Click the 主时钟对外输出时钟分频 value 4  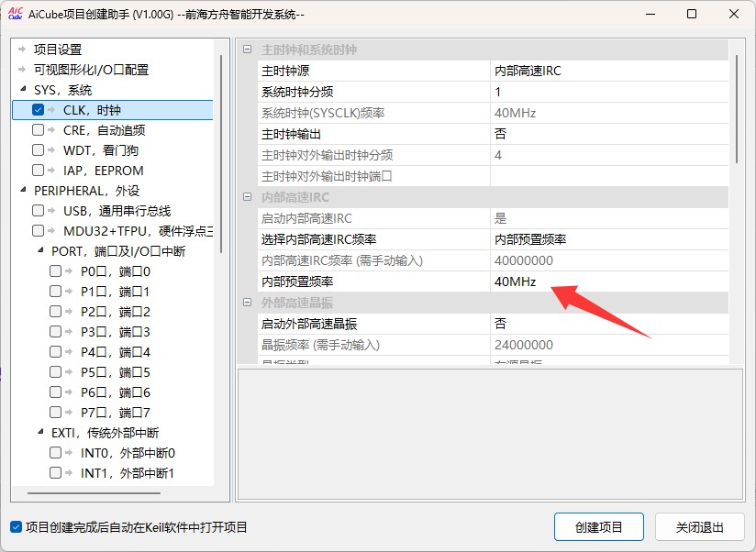coord(609,155)
